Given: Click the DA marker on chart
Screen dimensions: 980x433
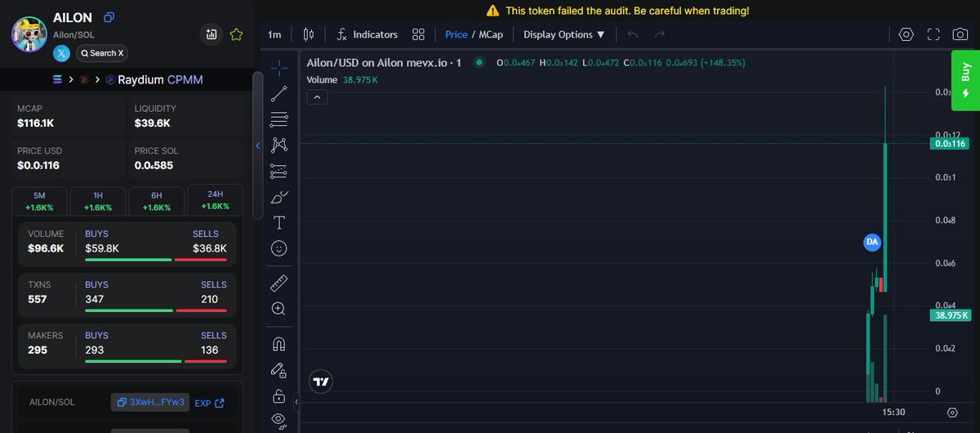Looking at the screenshot, I should click(872, 242).
